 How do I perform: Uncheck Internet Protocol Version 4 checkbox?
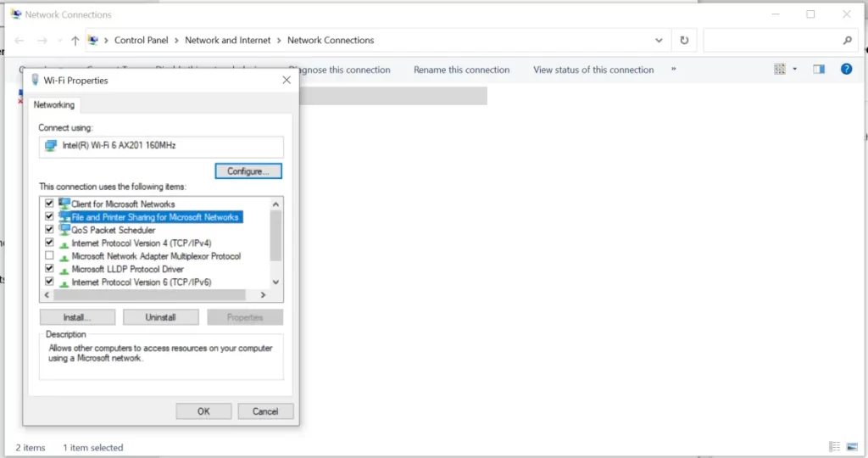(49, 243)
